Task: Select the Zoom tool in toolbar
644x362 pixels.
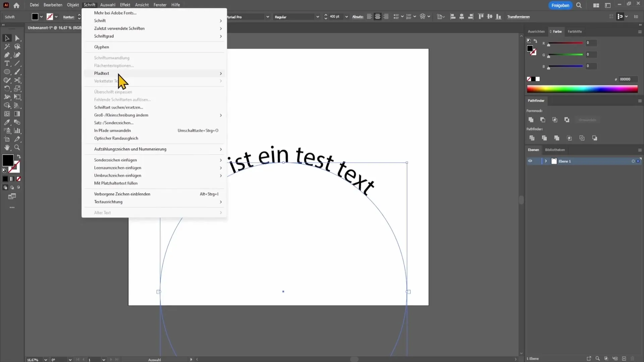Action: coord(17,147)
